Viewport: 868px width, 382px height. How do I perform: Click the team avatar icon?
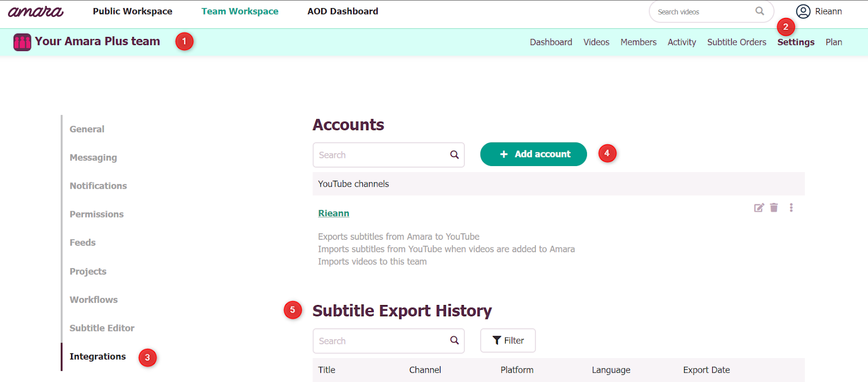(22, 42)
